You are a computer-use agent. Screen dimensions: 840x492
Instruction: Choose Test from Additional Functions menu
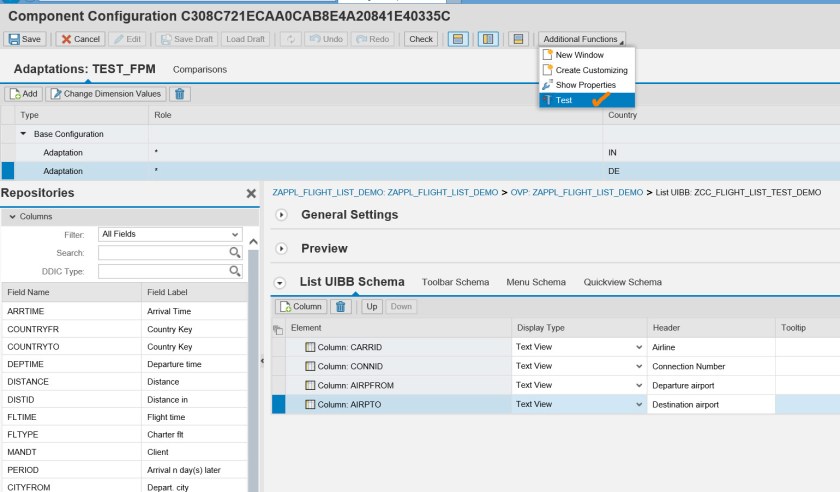click(564, 100)
